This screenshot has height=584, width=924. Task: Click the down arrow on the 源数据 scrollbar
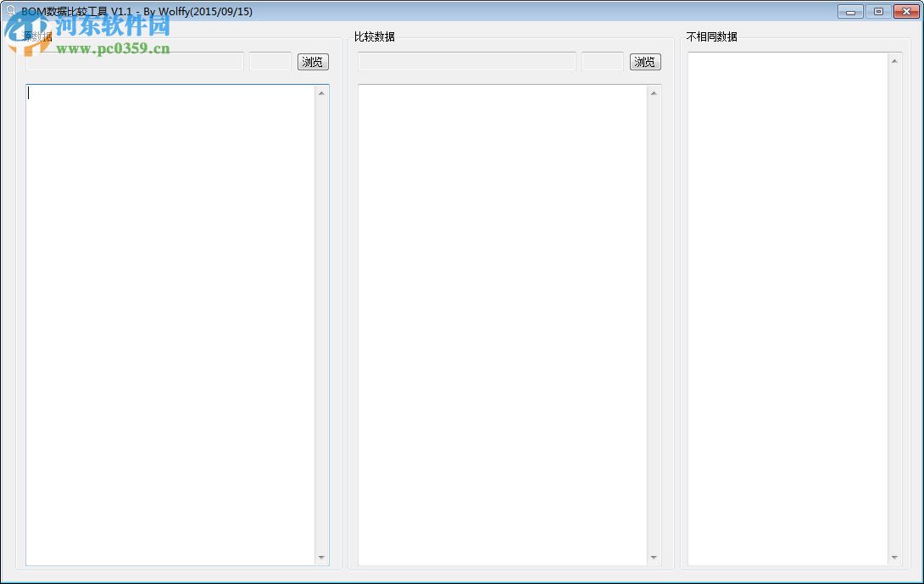coord(323,557)
